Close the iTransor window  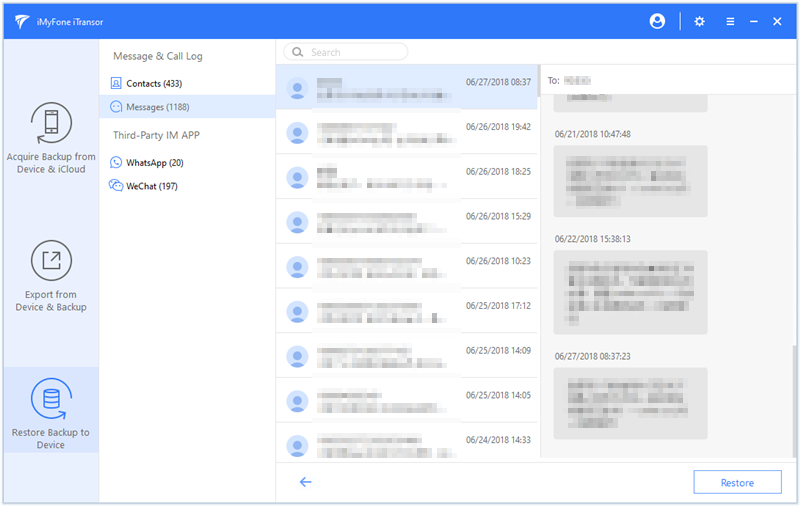point(777,21)
